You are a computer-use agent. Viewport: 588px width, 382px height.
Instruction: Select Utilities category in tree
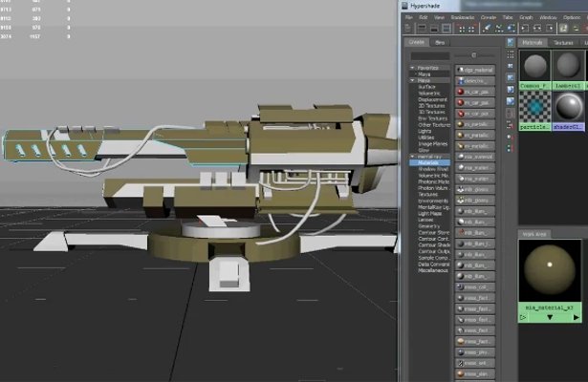pos(426,138)
